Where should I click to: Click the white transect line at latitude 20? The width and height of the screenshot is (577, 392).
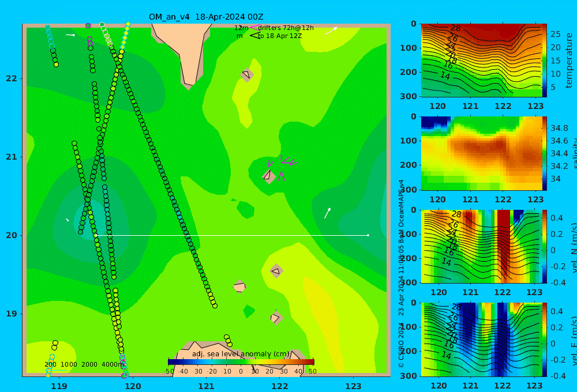click(x=232, y=235)
